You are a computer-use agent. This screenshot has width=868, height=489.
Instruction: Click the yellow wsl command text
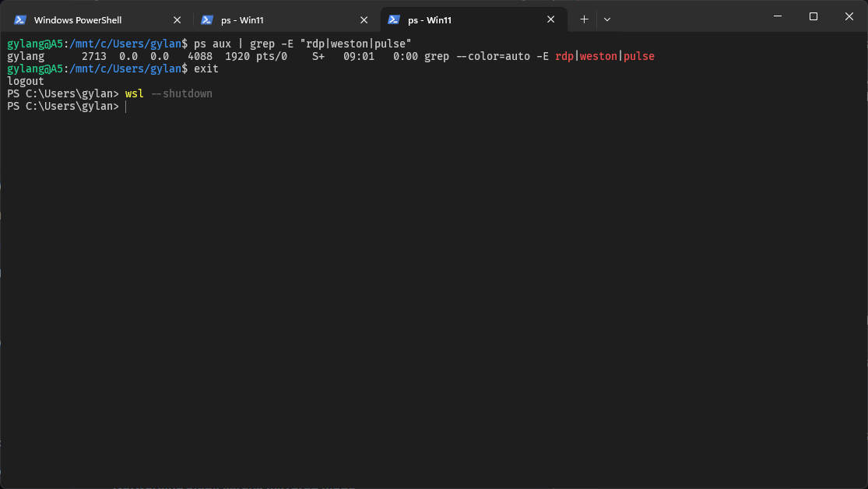click(x=134, y=94)
